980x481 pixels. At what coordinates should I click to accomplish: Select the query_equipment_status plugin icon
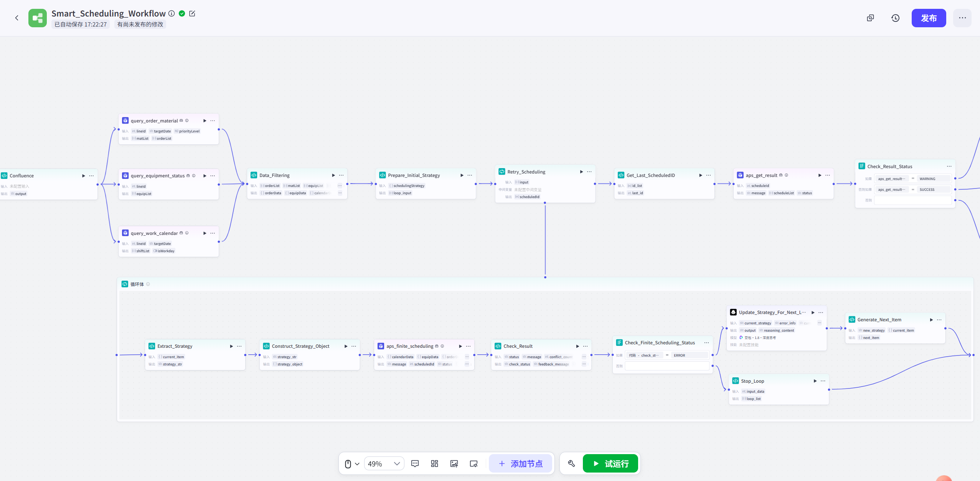point(125,175)
